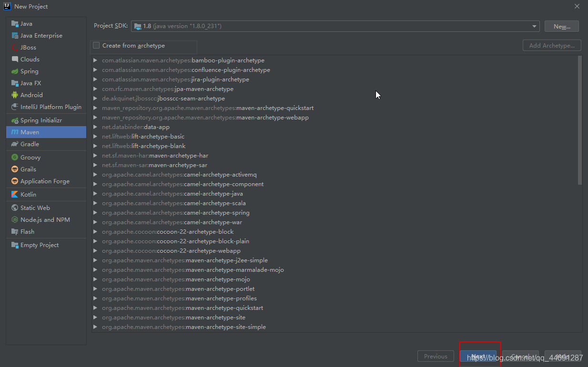Choose the JBoss icon in sidebar
This screenshot has width=588, height=367.
(15, 48)
